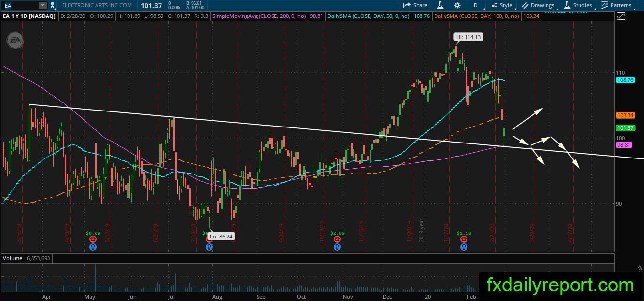Click the 98.81 magenta price axis tag
Screen dimensions: 644x301
click(624, 144)
